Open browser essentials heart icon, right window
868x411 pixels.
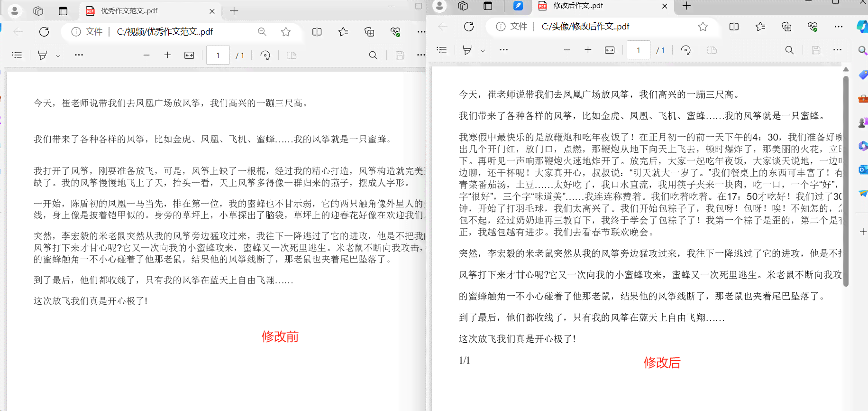pyautogui.click(x=813, y=27)
